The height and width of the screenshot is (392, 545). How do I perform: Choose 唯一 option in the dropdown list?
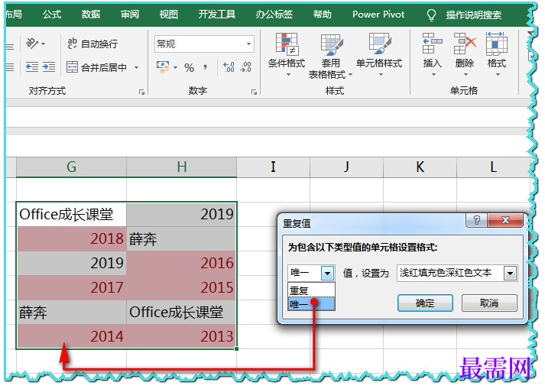pyautogui.click(x=311, y=304)
